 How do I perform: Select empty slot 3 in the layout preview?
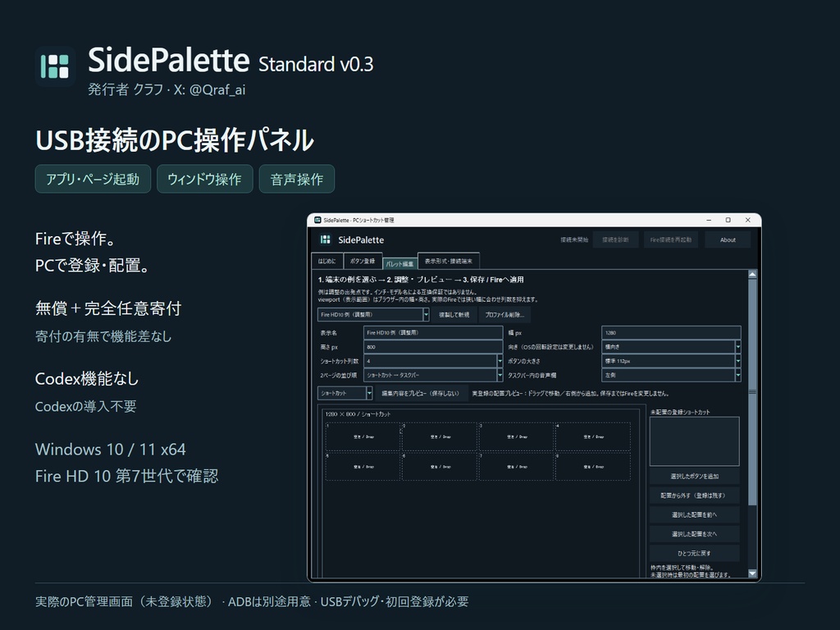coord(517,436)
